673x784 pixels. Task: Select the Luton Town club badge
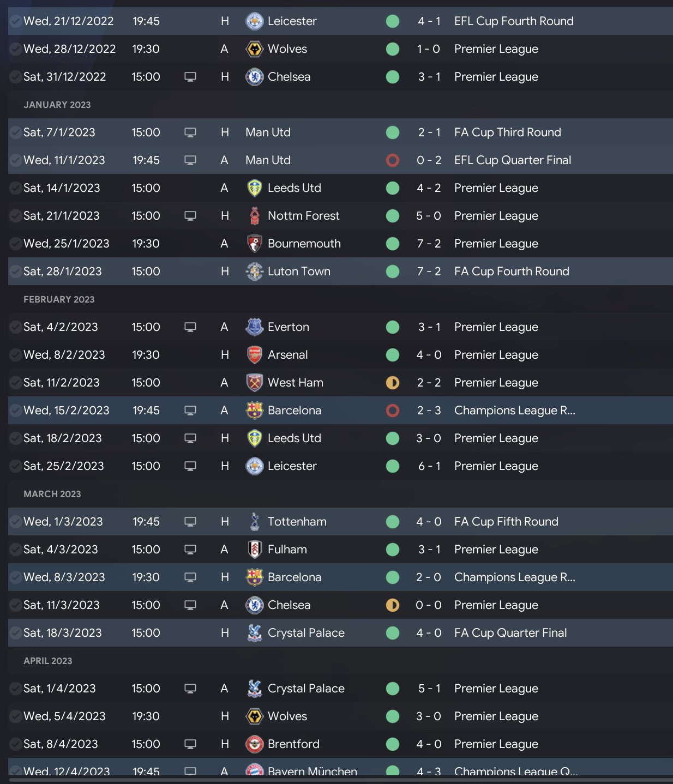(x=255, y=272)
